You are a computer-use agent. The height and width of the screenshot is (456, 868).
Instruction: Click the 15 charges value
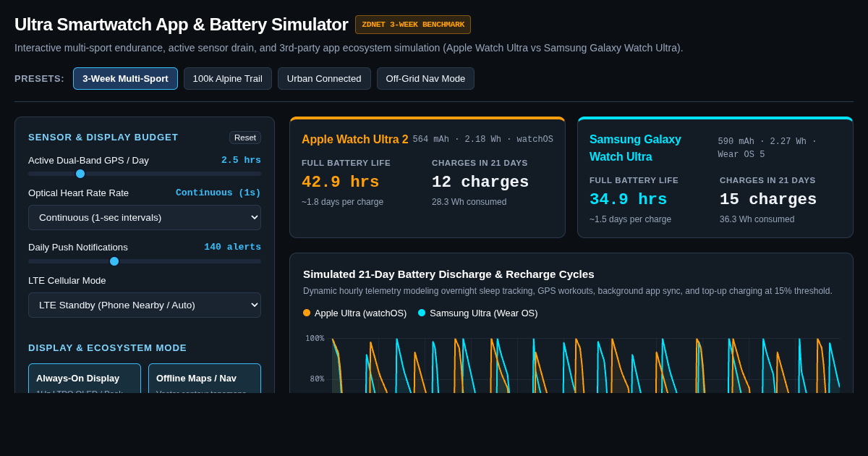(x=768, y=199)
